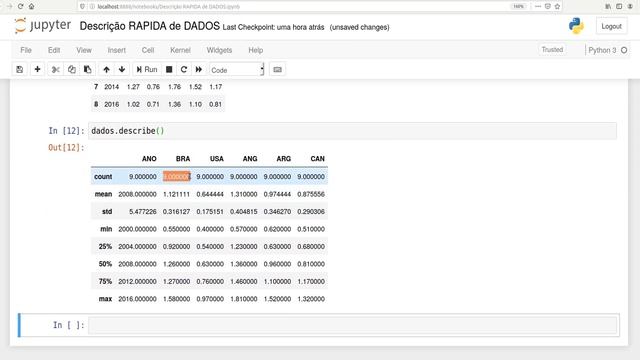The height and width of the screenshot is (360, 640).
Task: Save the notebook with the floppy icon
Action: click(x=20, y=69)
